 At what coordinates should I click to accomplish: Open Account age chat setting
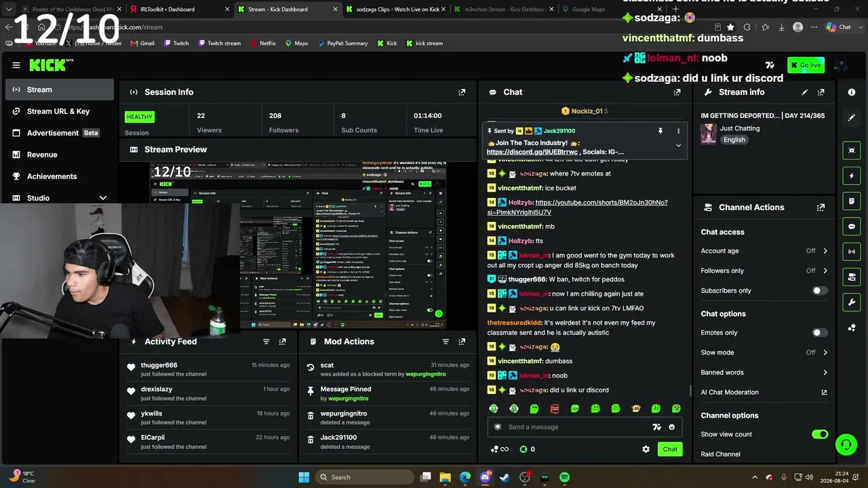(x=764, y=251)
